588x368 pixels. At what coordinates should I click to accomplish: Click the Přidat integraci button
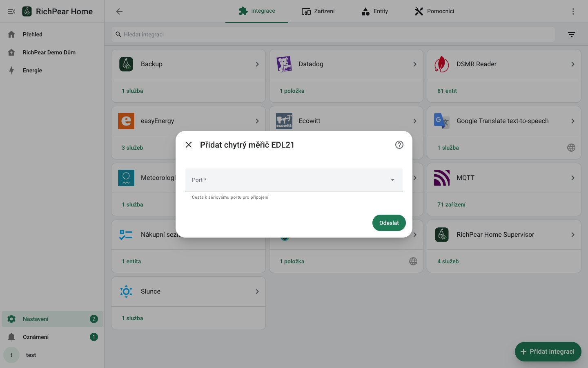pyautogui.click(x=548, y=352)
